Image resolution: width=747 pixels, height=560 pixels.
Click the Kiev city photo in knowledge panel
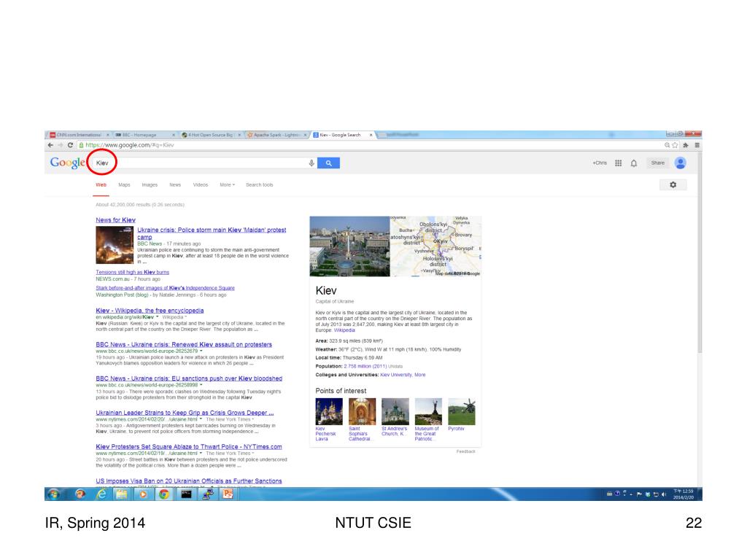click(x=349, y=246)
